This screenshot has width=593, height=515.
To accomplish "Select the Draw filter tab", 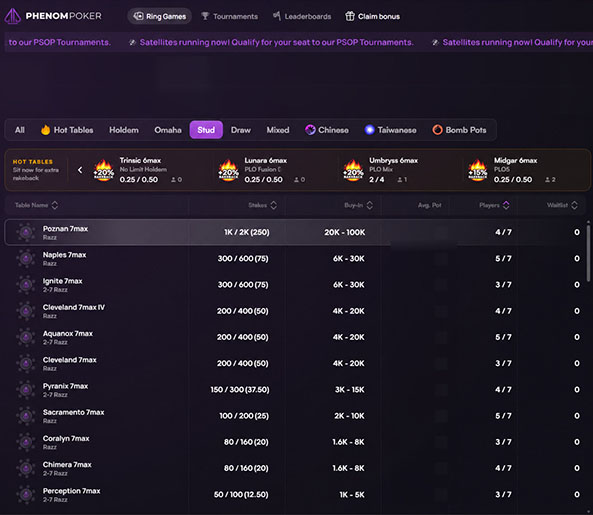I will 241,130.
